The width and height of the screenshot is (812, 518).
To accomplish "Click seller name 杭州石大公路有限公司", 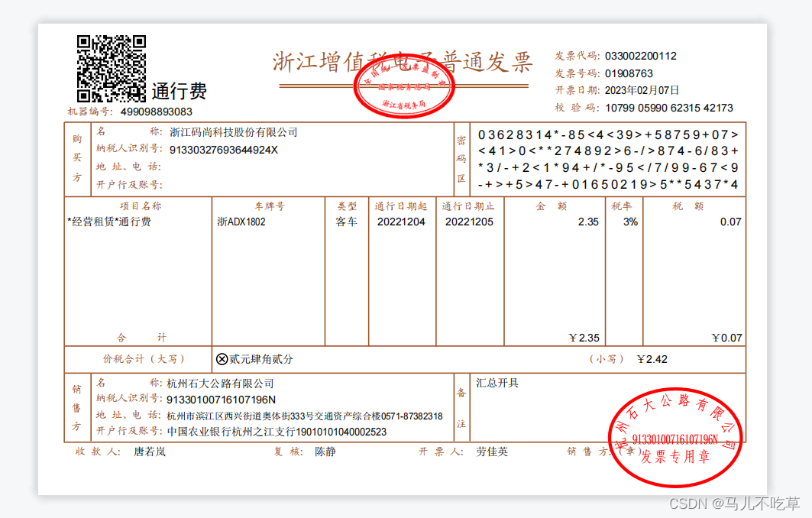I will [x=220, y=384].
